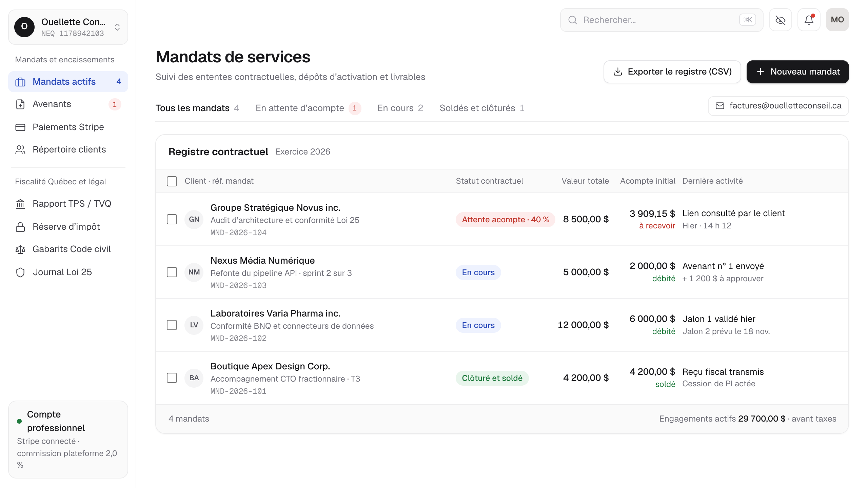Create a Nouveau mandat
Viewport: 868px width, 488px height.
click(797, 72)
